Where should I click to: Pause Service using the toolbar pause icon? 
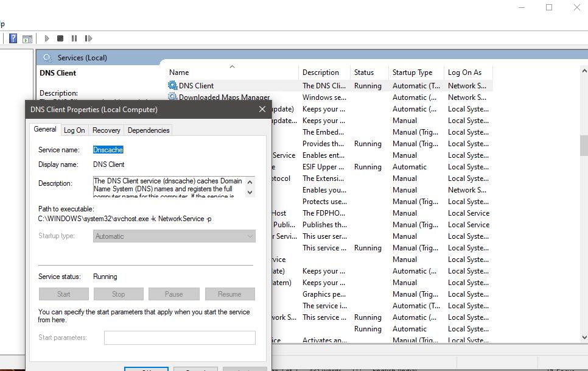tap(74, 38)
